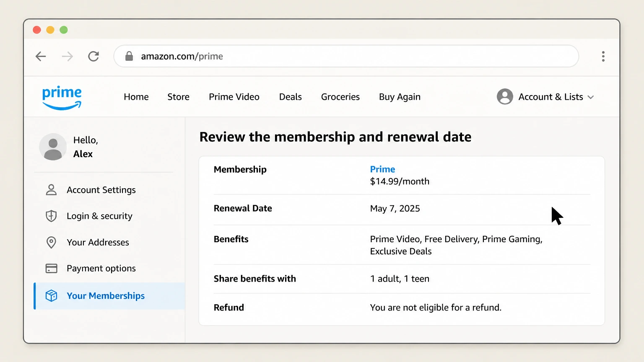Click the macOS yellow minimize button
Viewport: 644px width, 362px height.
coord(50,30)
